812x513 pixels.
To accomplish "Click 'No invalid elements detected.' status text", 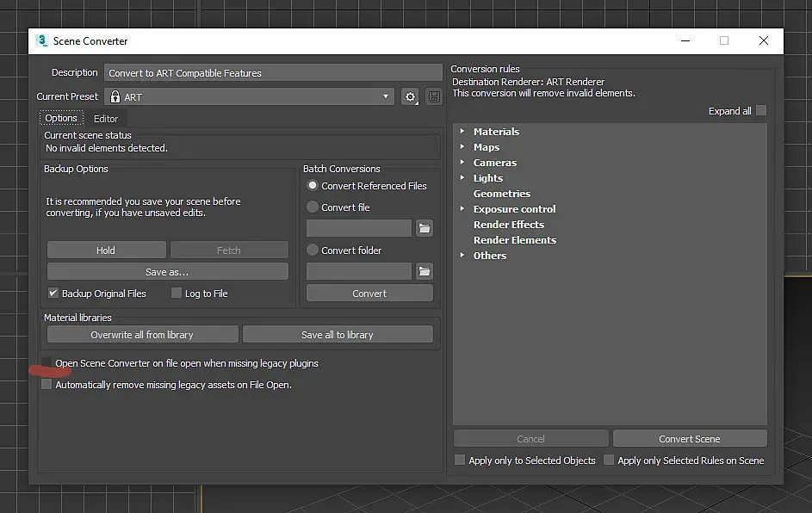I will pyautogui.click(x=107, y=148).
